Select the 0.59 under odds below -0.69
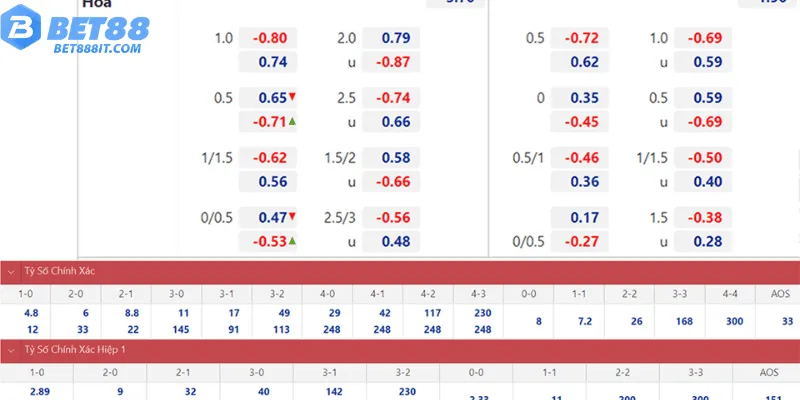Viewport: 800px width, 400px height. coord(703,62)
